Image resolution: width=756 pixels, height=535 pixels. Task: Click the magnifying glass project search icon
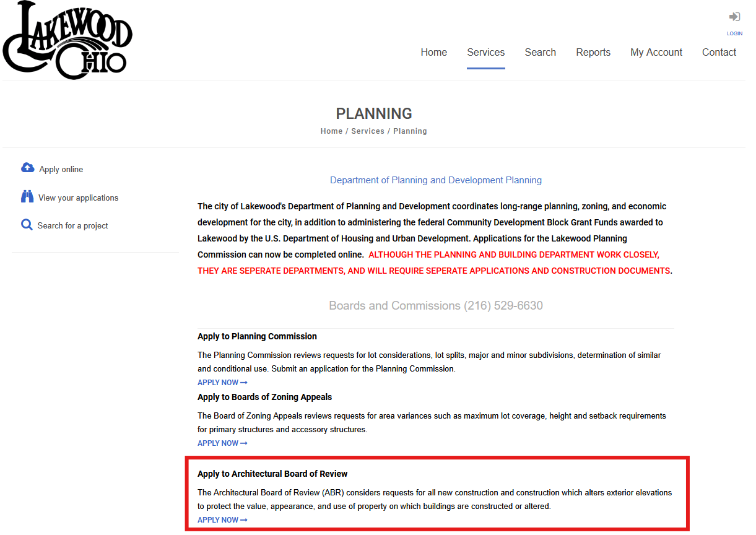tap(27, 225)
